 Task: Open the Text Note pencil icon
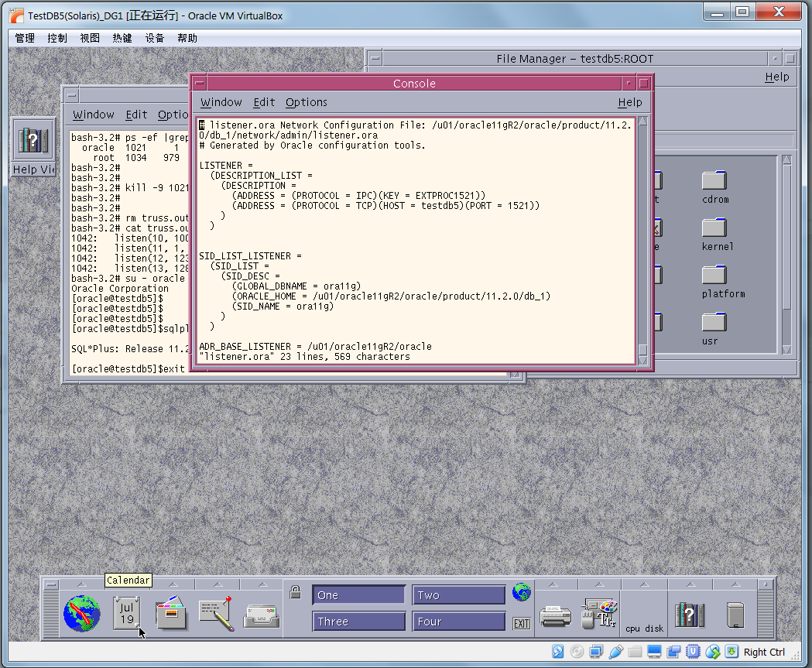pos(216,614)
